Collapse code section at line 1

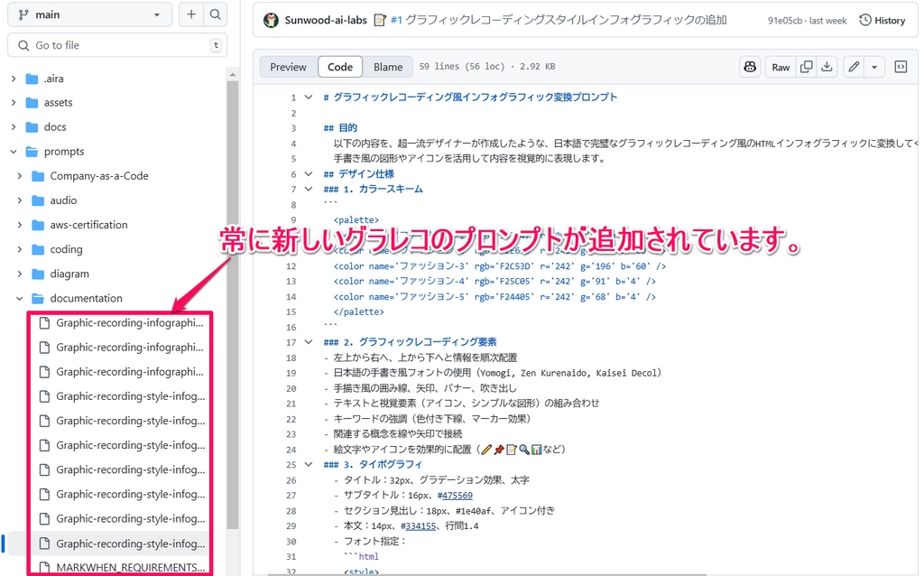click(x=309, y=98)
